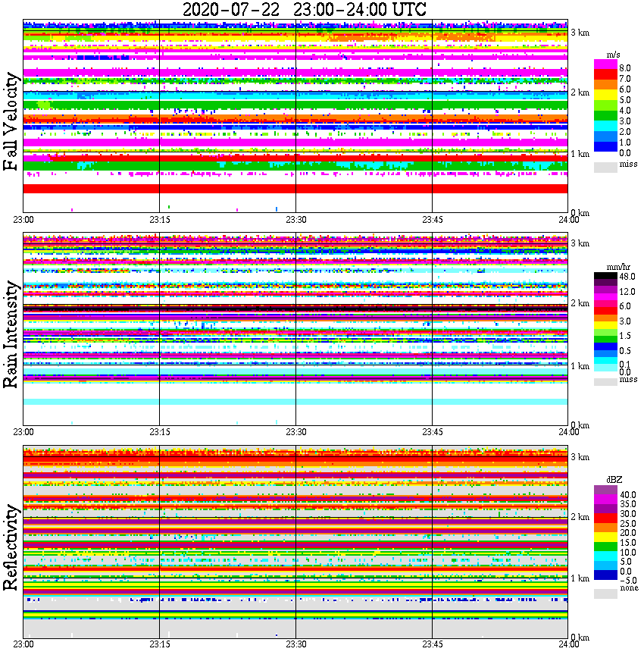Click the "23:30" time label under the Reflectivity panel
Viewport: 644px width, 658px height.
pos(295,644)
